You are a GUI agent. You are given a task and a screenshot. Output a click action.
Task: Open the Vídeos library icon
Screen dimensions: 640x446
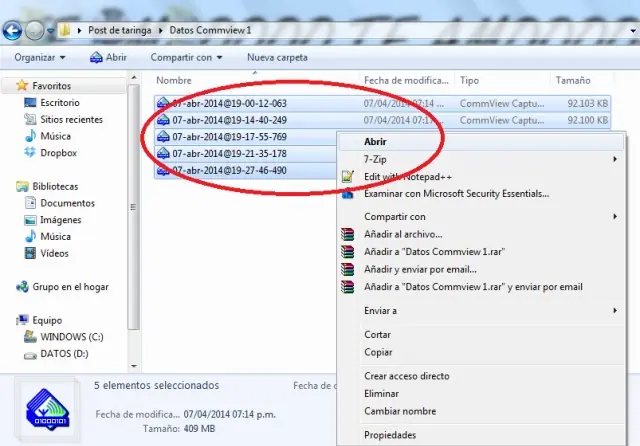pyautogui.click(x=30, y=253)
